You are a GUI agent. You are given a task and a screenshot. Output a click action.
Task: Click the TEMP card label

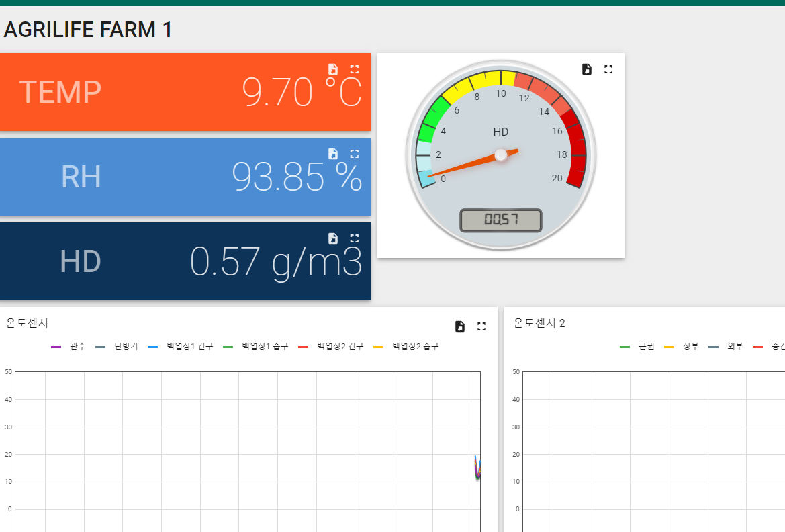[60, 92]
